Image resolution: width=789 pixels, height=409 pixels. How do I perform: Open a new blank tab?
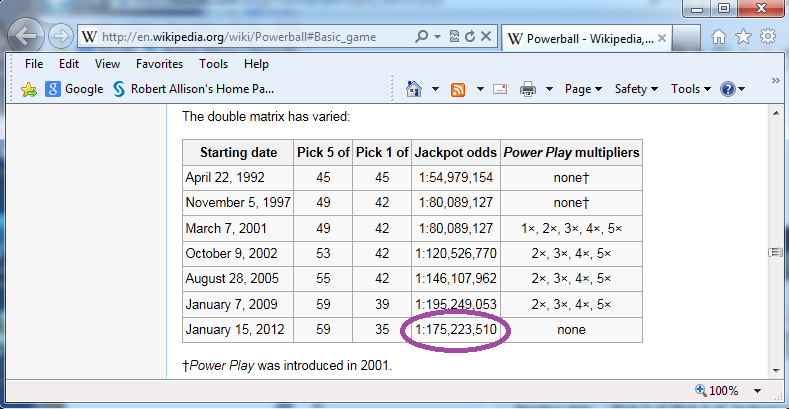[686, 38]
